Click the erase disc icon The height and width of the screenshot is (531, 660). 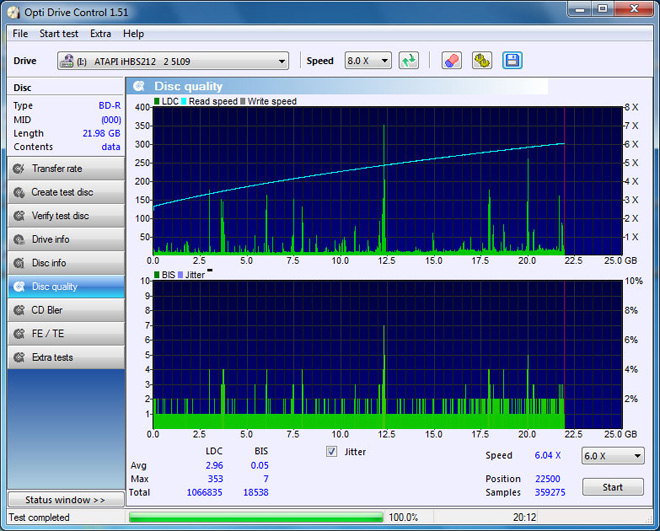[451, 60]
